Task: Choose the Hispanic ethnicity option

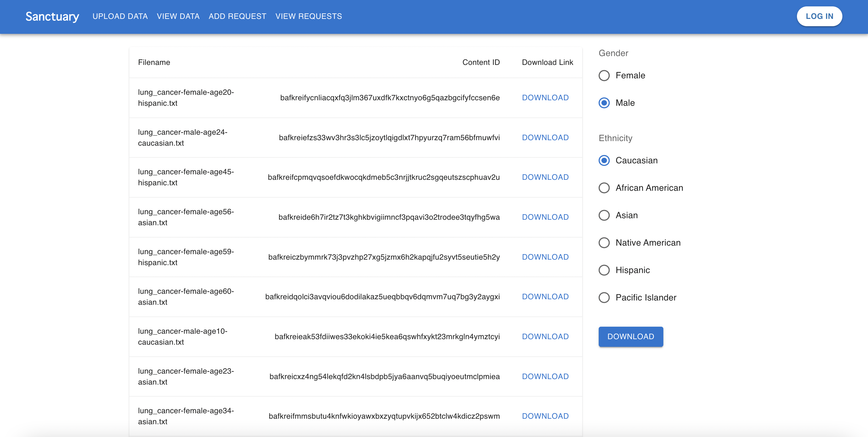Action: pyautogui.click(x=604, y=270)
